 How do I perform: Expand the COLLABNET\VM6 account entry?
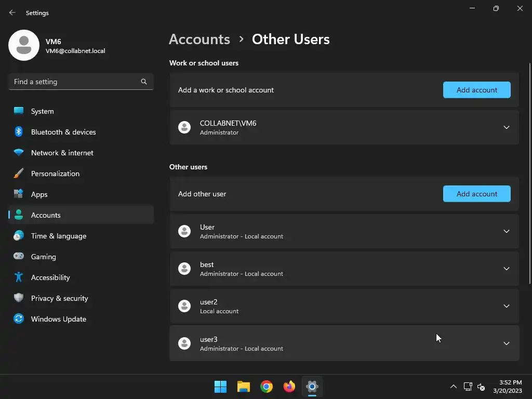point(506,127)
